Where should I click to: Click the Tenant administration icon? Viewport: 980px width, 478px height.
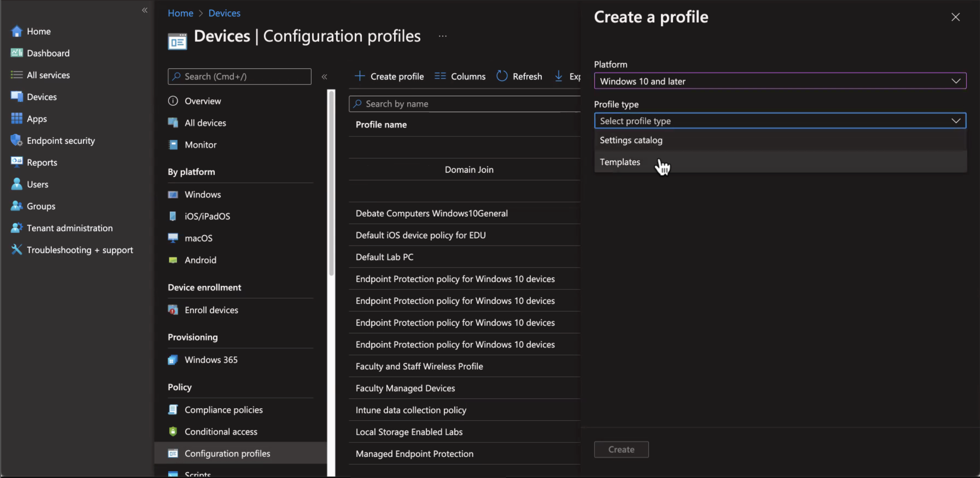tap(16, 228)
